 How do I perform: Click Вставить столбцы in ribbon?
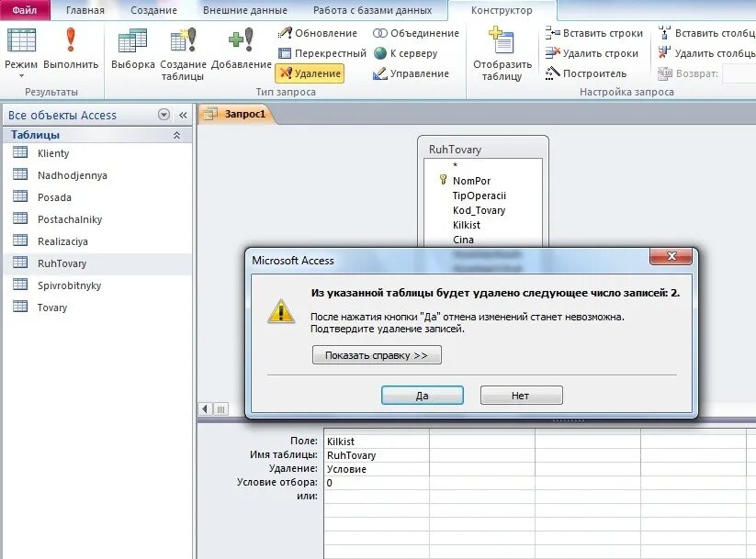coord(706,33)
